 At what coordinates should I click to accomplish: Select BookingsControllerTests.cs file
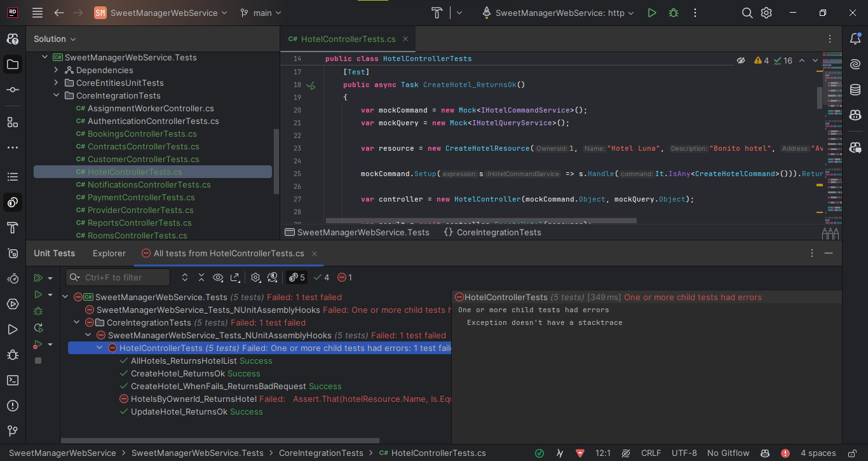coord(142,134)
